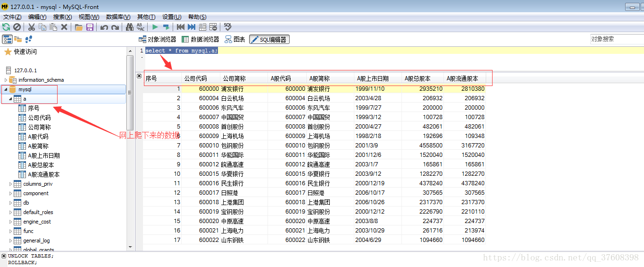Close the result grid with X box
This screenshot has width=644, height=267.
(x=139, y=76)
